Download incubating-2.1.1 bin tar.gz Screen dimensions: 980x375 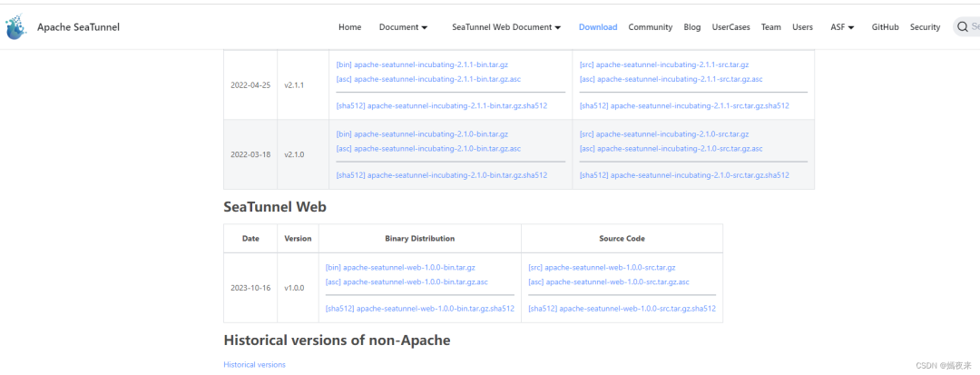[x=422, y=64]
